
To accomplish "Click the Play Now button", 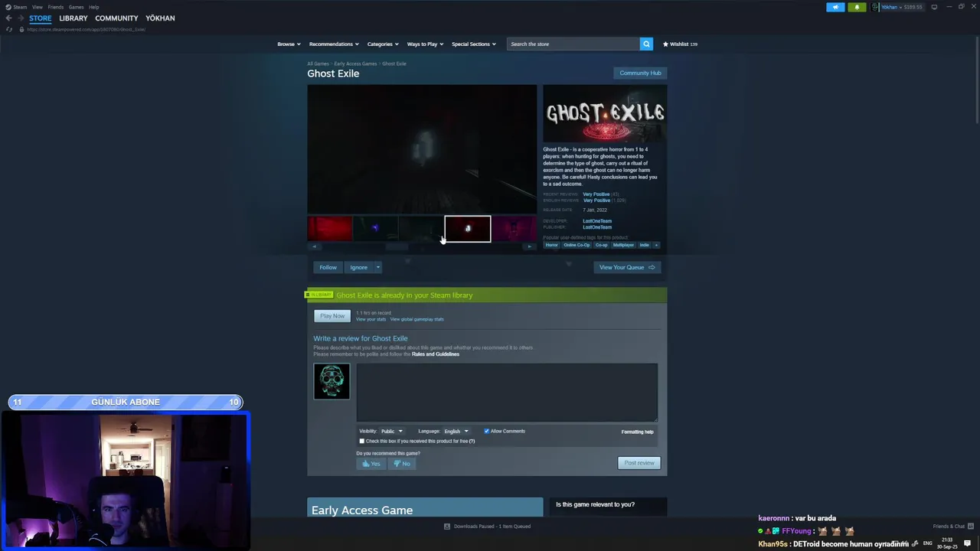I will (x=332, y=316).
